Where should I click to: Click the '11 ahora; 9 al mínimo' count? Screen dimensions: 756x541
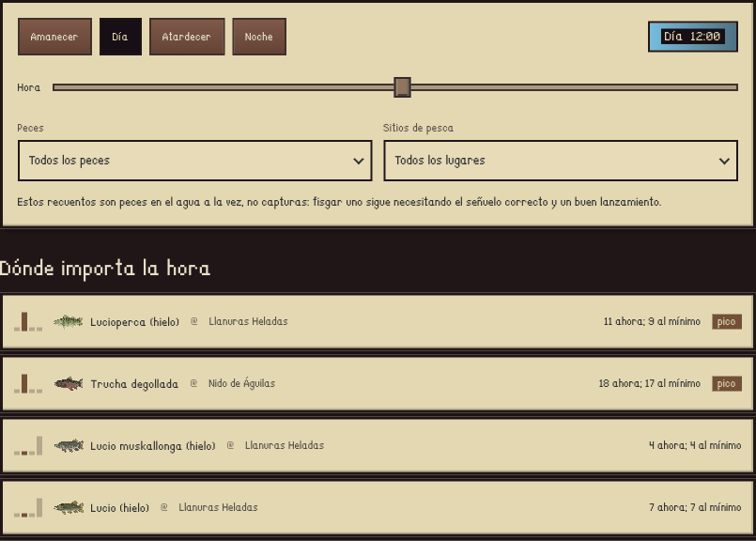coord(652,321)
